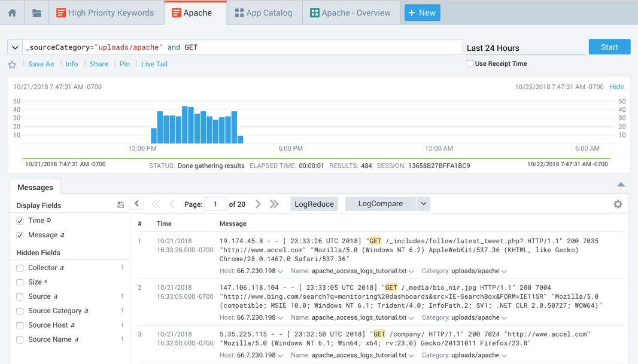The height and width of the screenshot is (364, 638).
Task: Expand the query history dropdown arrow
Action: coord(15,47)
